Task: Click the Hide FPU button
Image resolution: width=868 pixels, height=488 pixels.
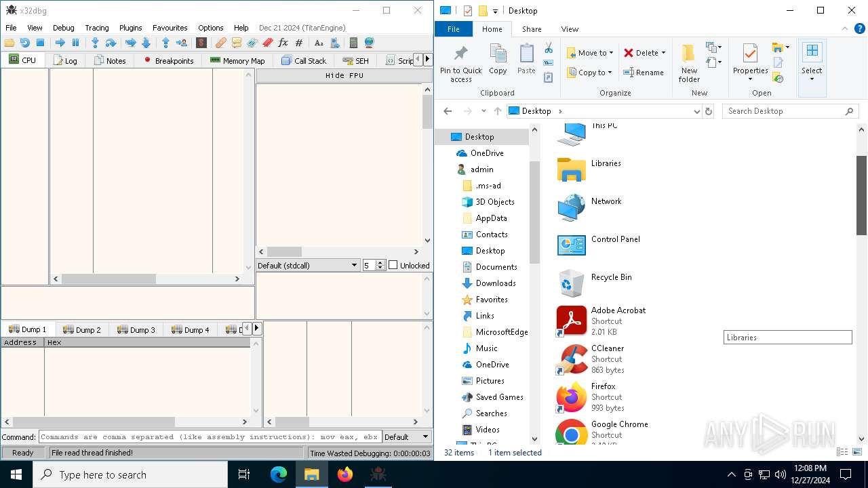Action: [x=344, y=75]
